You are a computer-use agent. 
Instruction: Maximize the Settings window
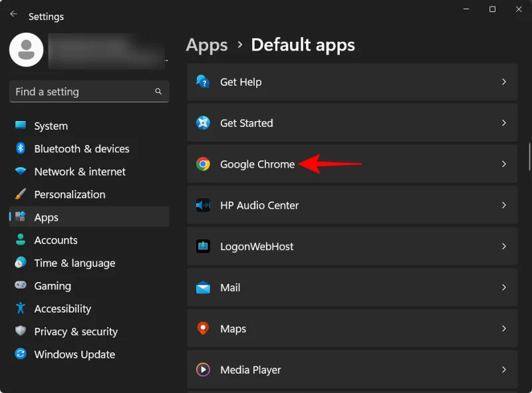click(492, 9)
